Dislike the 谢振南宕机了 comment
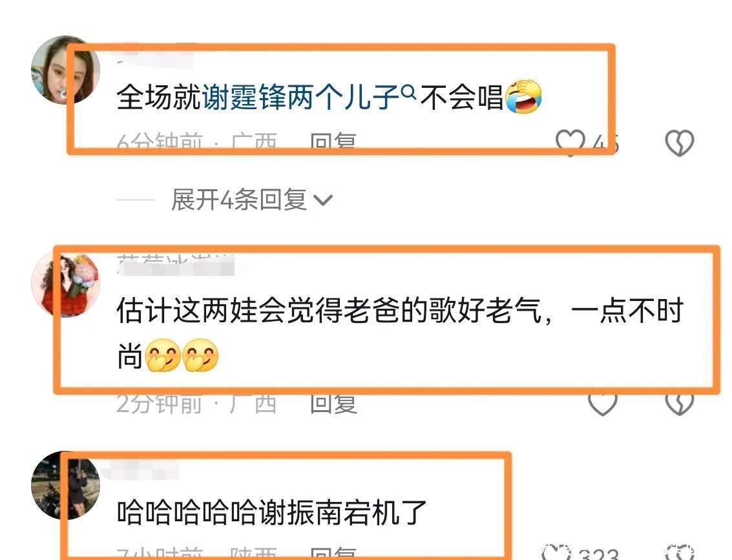 click(679, 552)
